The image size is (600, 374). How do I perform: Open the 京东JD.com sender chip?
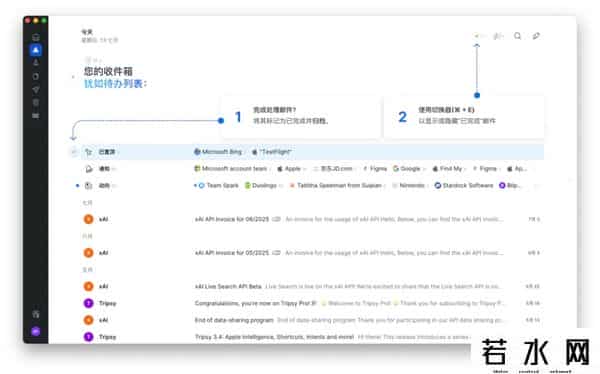point(333,169)
